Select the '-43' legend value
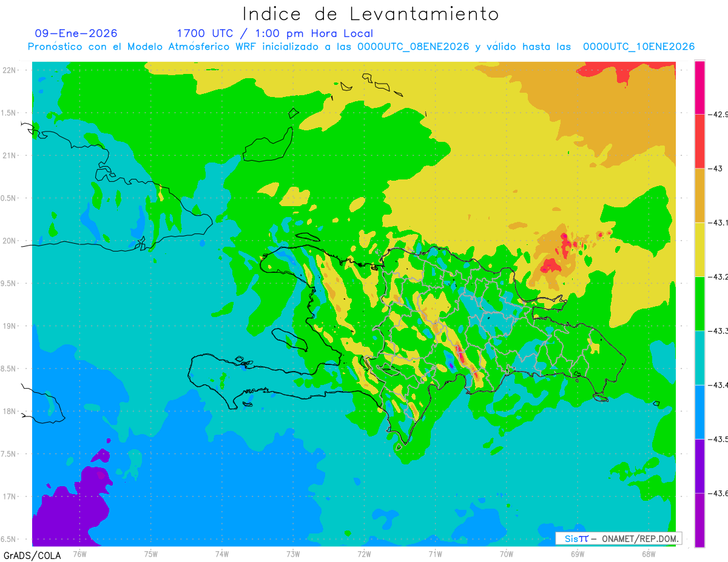The height and width of the screenshot is (562, 728). click(716, 168)
